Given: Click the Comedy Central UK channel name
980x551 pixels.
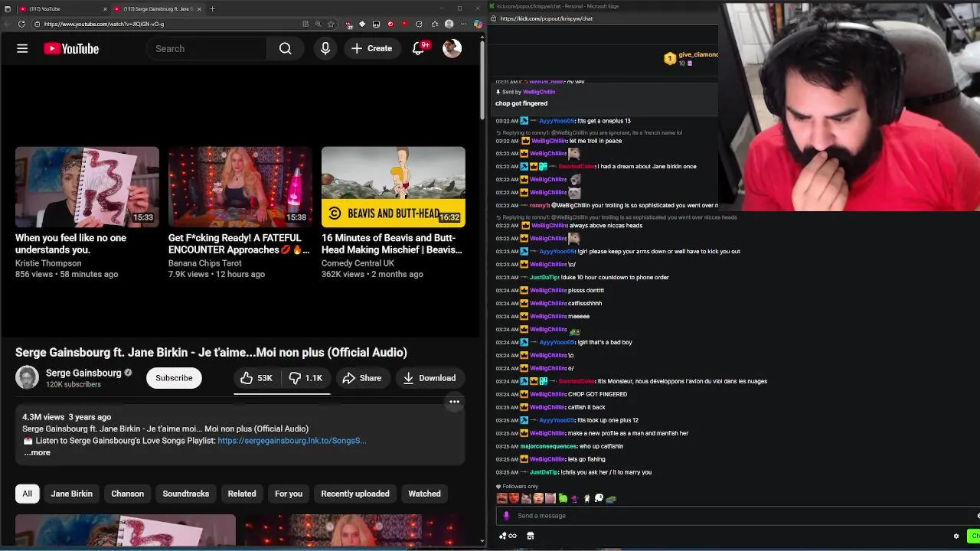Looking at the screenshot, I should pyautogui.click(x=358, y=263).
